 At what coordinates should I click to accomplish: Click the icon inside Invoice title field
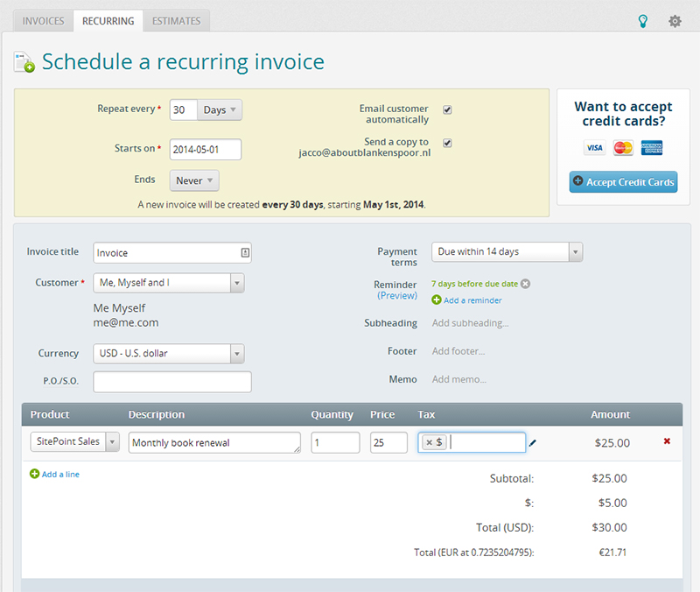pos(244,252)
